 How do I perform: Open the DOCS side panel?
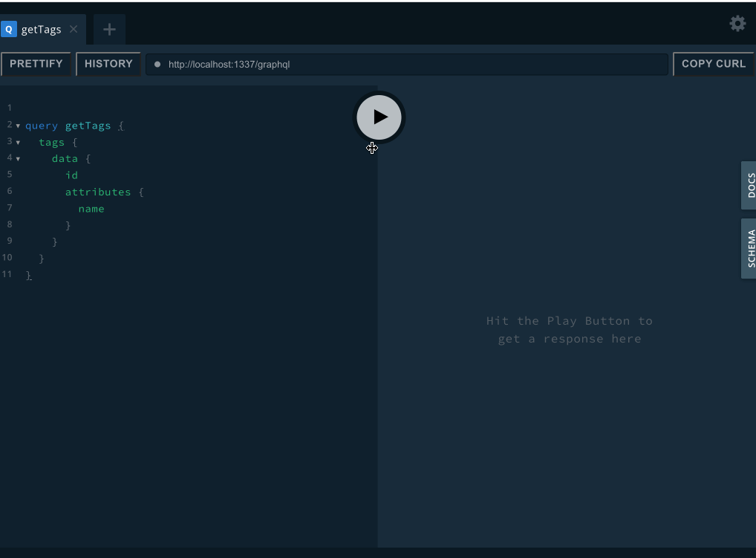pos(749,184)
